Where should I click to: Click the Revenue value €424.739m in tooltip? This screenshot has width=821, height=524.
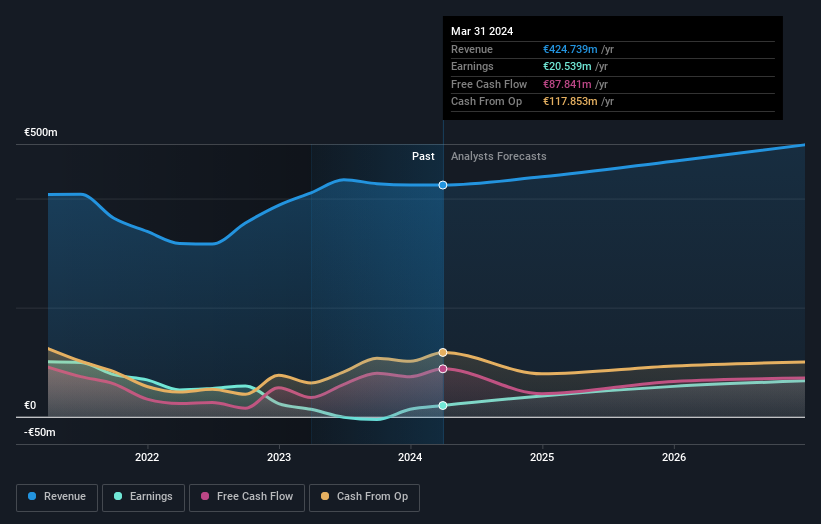570,49
